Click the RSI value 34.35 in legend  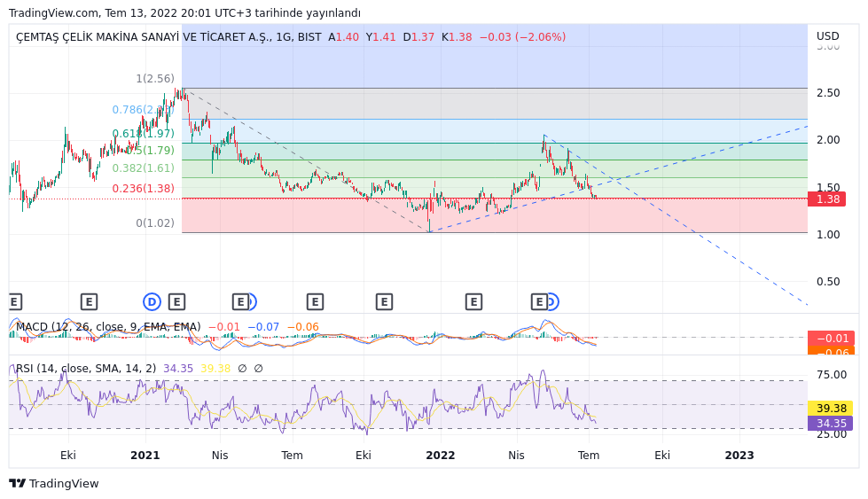tap(178, 369)
